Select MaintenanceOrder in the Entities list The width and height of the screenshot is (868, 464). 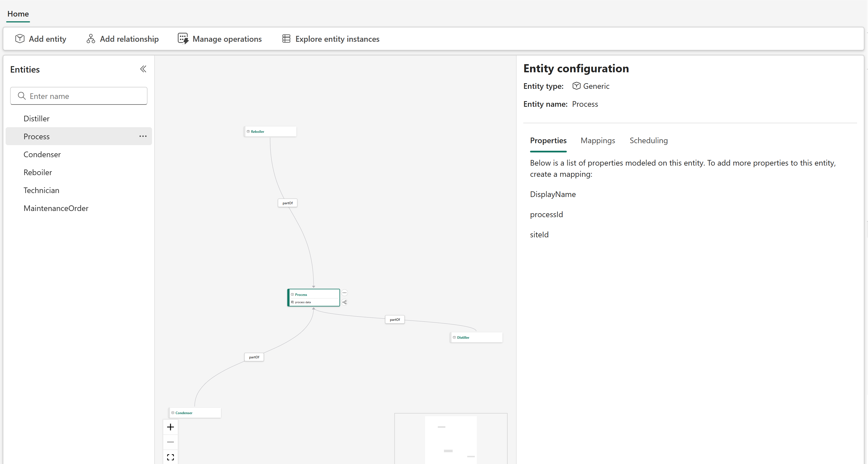coord(56,208)
